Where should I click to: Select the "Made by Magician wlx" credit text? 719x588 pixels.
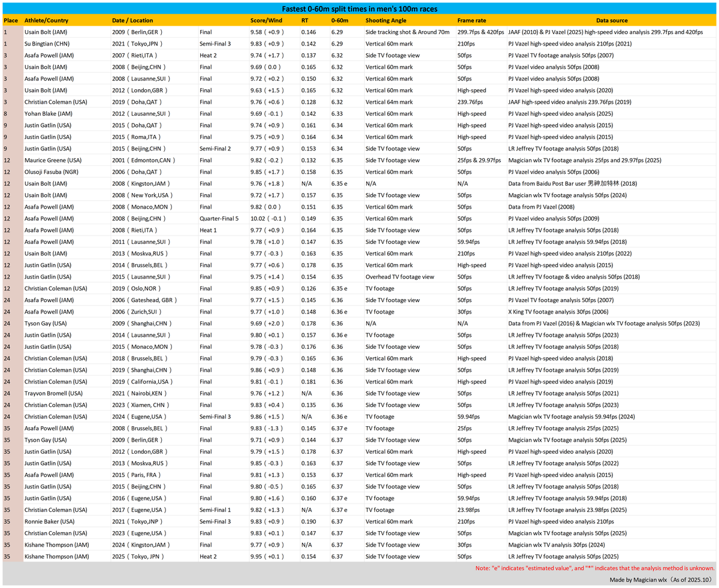click(x=660, y=580)
